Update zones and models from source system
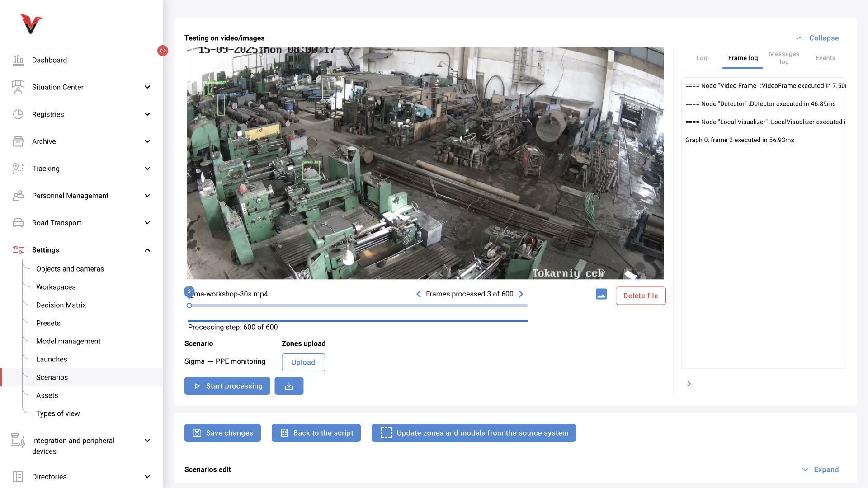This screenshot has width=868, height=488. pyautogui.click(x=473, y=433)
